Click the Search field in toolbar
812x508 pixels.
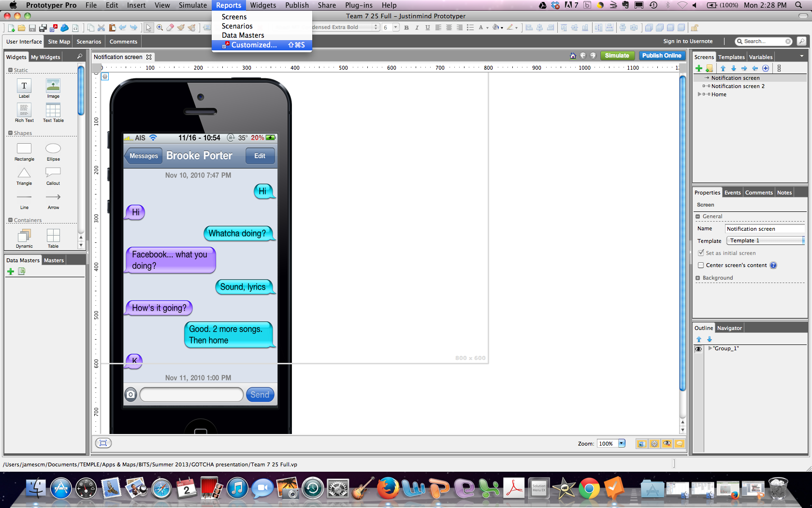coord(764,42)
